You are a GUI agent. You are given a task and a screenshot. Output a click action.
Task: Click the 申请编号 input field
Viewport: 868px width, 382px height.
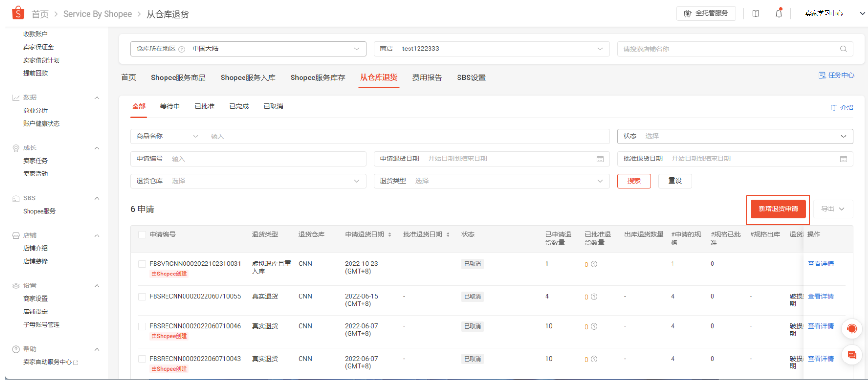click(248, 159)
